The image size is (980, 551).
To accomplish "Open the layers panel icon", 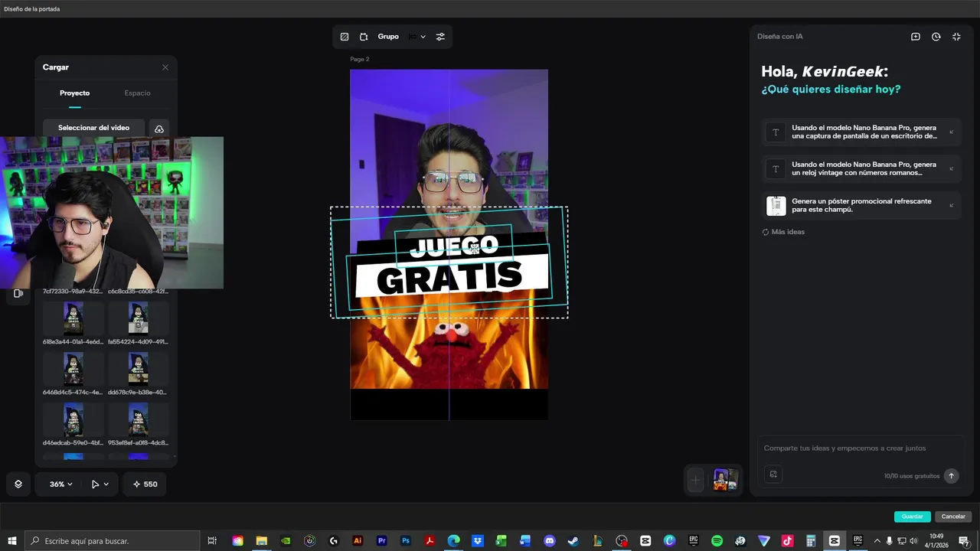I will 18,484.
